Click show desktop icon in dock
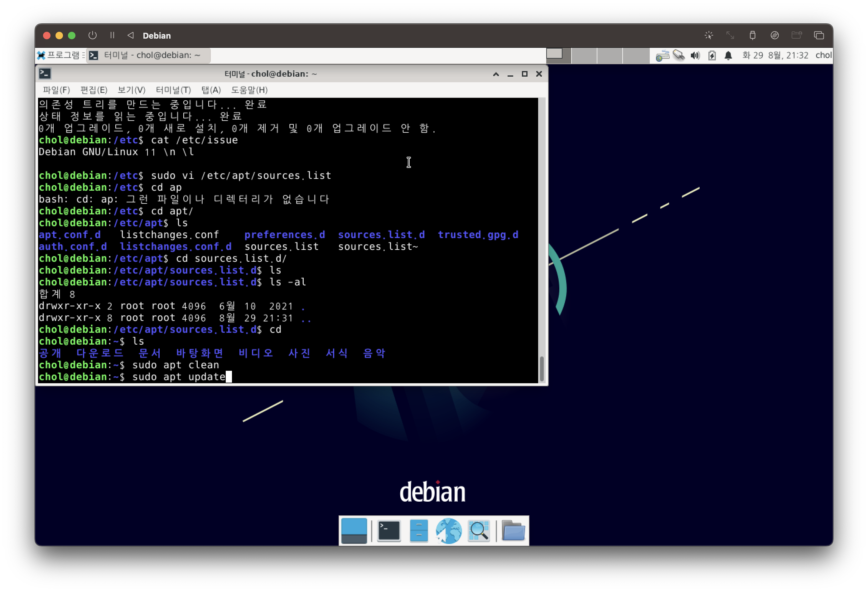The width and height of the screenshot is (868, 592). (354, 530)
